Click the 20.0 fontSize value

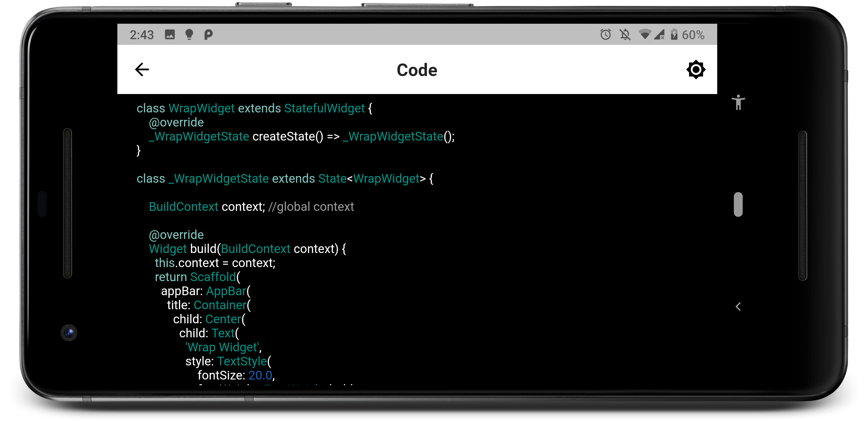point(260,375)
